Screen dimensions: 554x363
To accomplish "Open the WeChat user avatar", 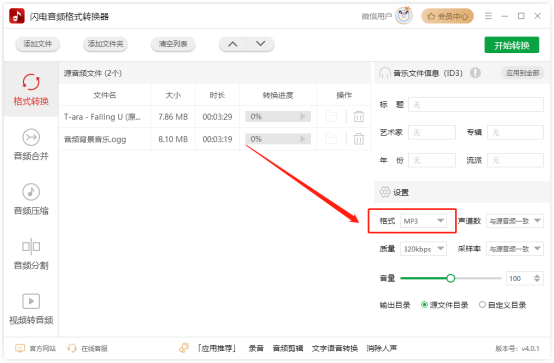I will click(404, 16).
